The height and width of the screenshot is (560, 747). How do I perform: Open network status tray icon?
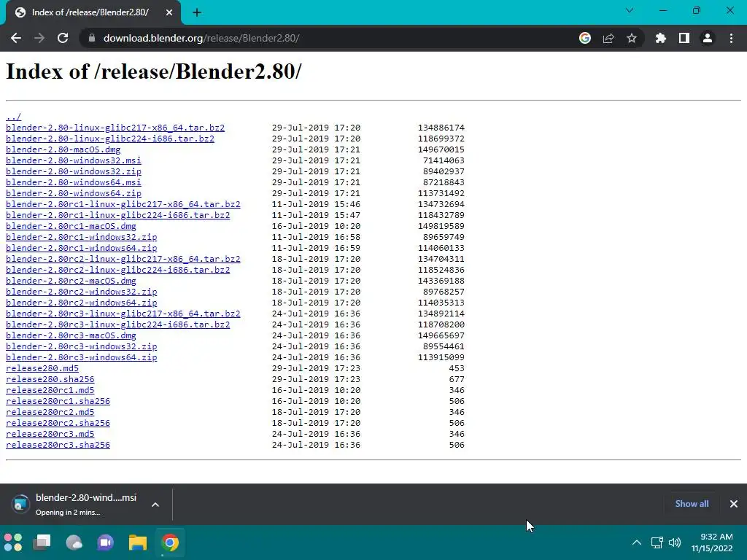coord(657,542)
